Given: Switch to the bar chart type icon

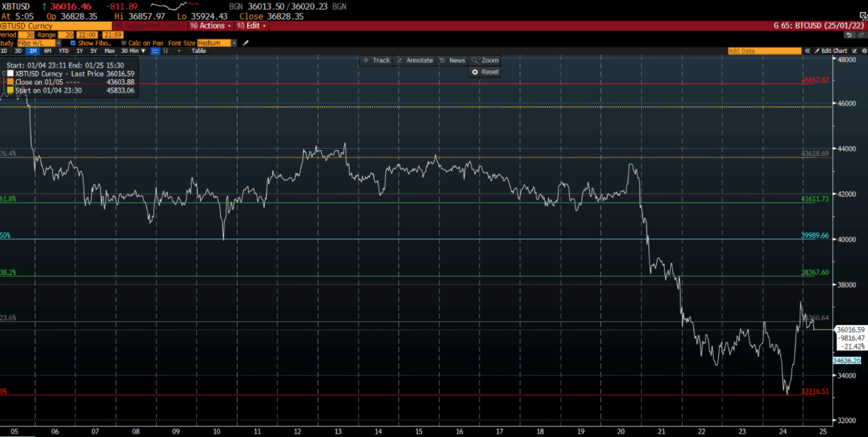Looking at the screenshot, I should coord(166,51).
